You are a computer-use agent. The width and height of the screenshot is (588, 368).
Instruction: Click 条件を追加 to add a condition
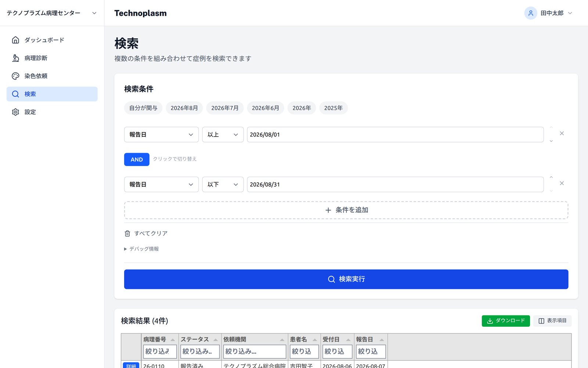(x=346, y=210)
